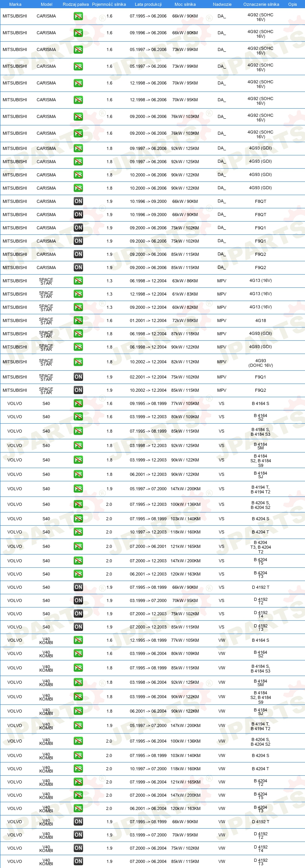Click S40 row's B 4194 T, B 4194 T2 cell
The height and width of the screenshot is (868, 305).
point(261,489)
